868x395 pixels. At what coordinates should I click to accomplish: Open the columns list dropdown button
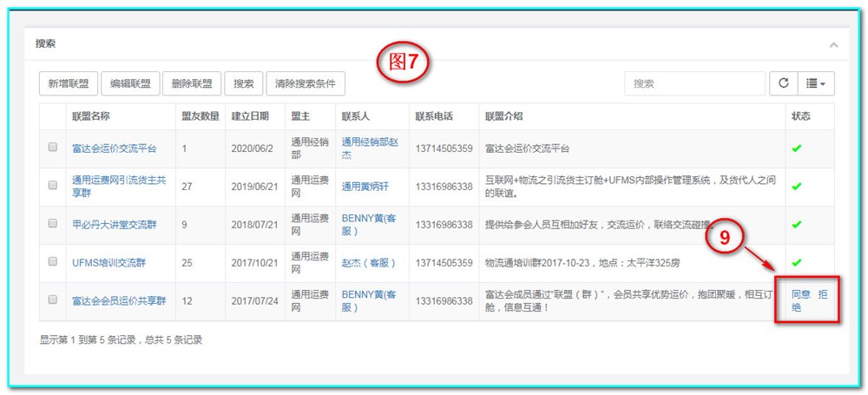[x=816, y=83]
